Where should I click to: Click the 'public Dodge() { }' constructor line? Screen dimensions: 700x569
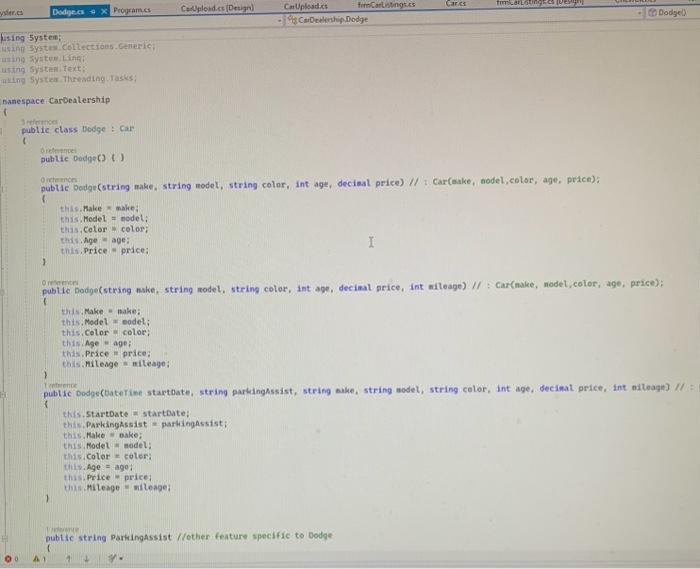point(83,158)
